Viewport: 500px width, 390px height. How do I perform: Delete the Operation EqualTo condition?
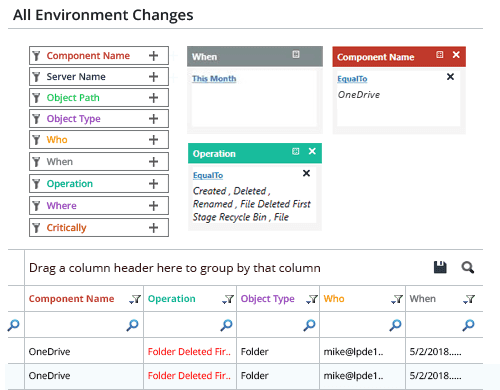pos(306,173)
